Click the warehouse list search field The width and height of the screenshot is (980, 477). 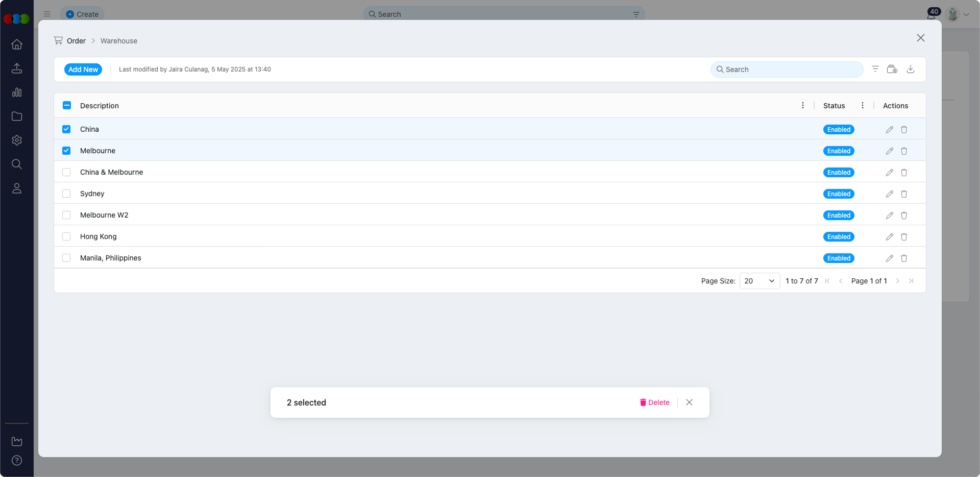(x=787, y=69)
